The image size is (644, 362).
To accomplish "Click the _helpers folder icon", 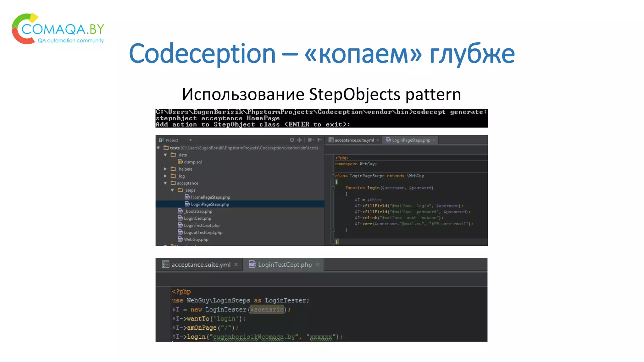I will click(173, 169).
